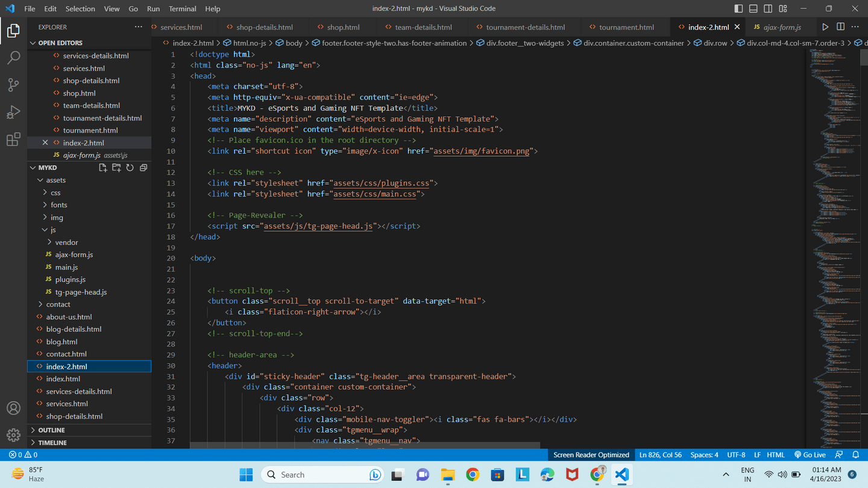
Task: Open the Extensions view
Action: pyautogui.click(x=13, y=140)
